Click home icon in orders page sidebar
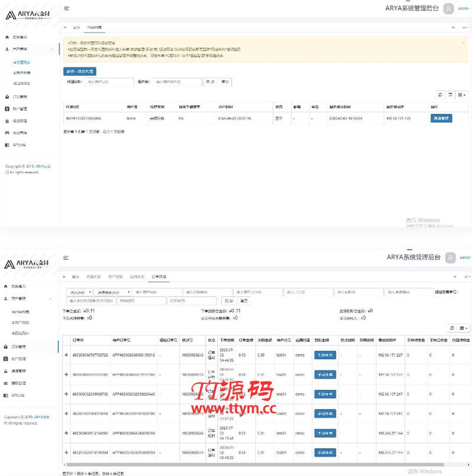The height and width of the screenshot is (476, 472). point(5,286)
